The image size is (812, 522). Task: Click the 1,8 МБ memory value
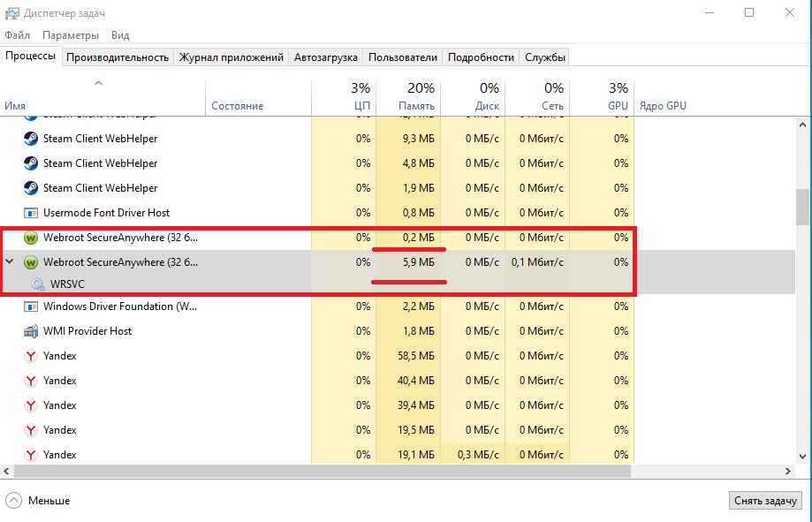click(x=419, y=331)
